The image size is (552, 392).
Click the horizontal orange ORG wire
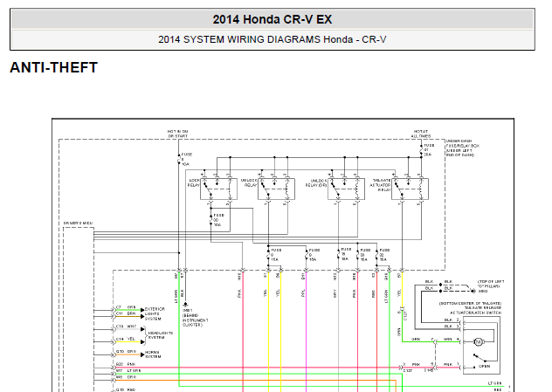click(257, 380)
